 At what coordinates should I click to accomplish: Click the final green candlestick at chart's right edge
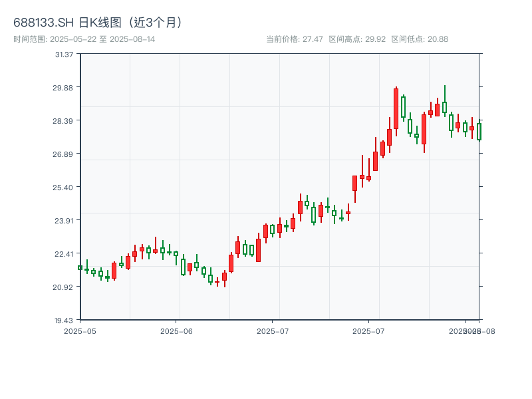[x=478, y=132]
